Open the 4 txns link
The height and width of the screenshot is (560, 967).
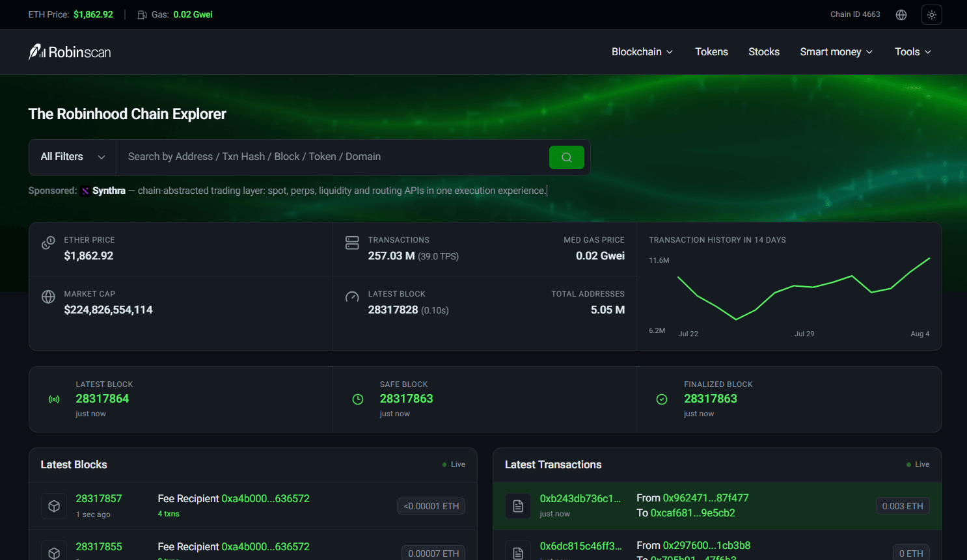tap(169, 514)
